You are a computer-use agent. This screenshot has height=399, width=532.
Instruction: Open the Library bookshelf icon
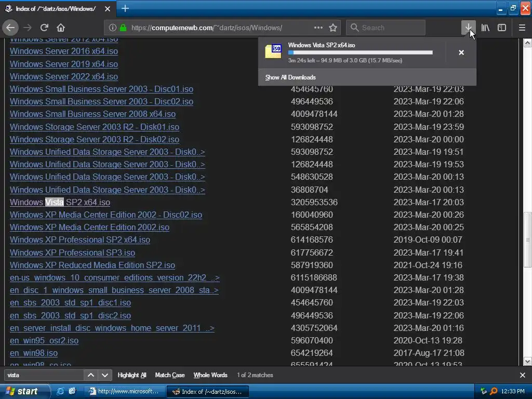pyautogui.click(x=485, y=28)
